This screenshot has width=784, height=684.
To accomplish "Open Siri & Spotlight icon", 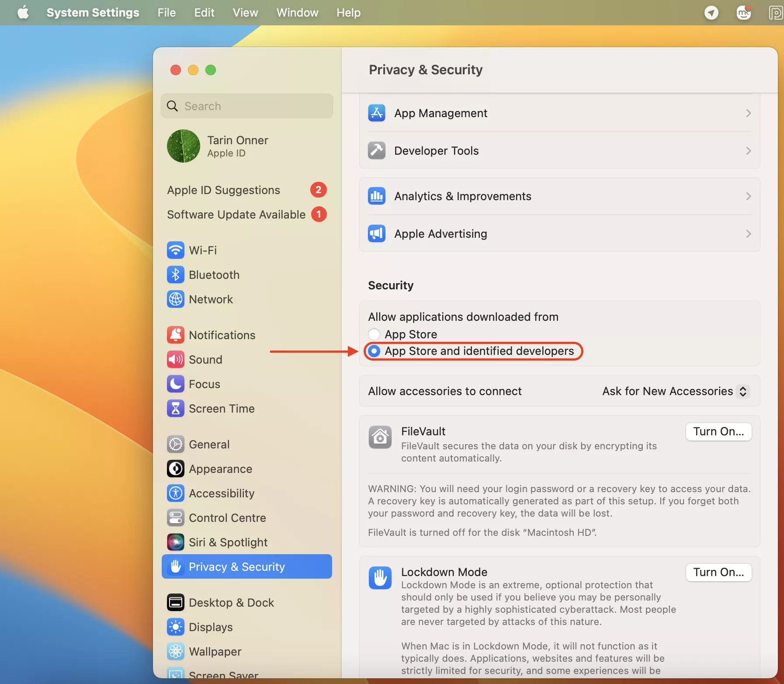I will click(x=175, y=542).
